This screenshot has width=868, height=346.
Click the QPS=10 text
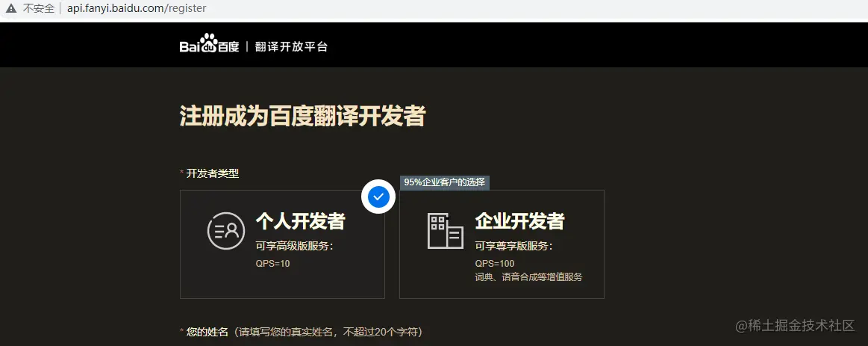[273, 263]
